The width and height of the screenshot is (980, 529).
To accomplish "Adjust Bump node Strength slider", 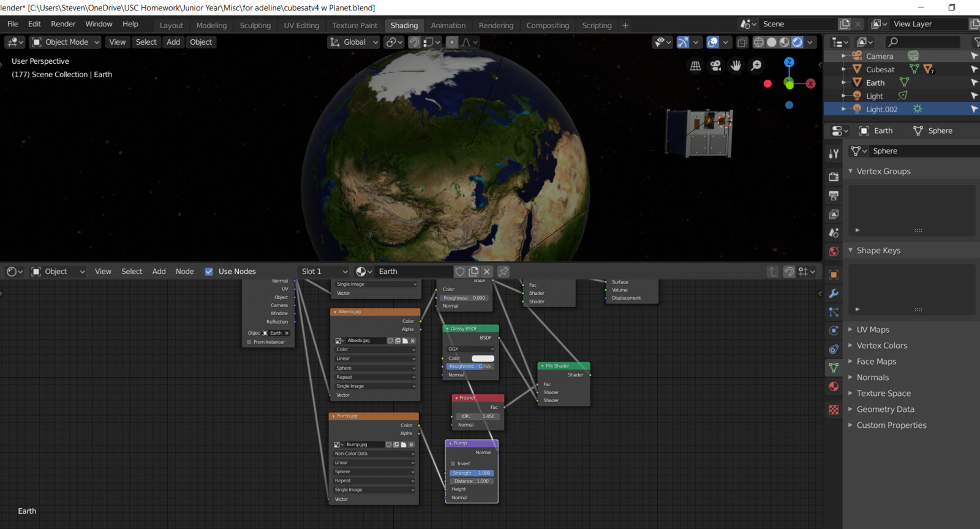I will click(472, 473).
